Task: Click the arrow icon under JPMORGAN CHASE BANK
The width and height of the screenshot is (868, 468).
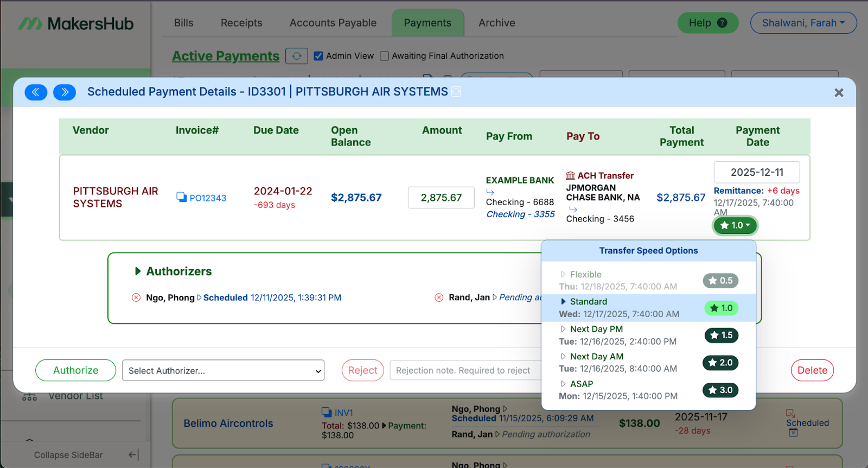Action: pyautogui.click(x=573, y=209)
